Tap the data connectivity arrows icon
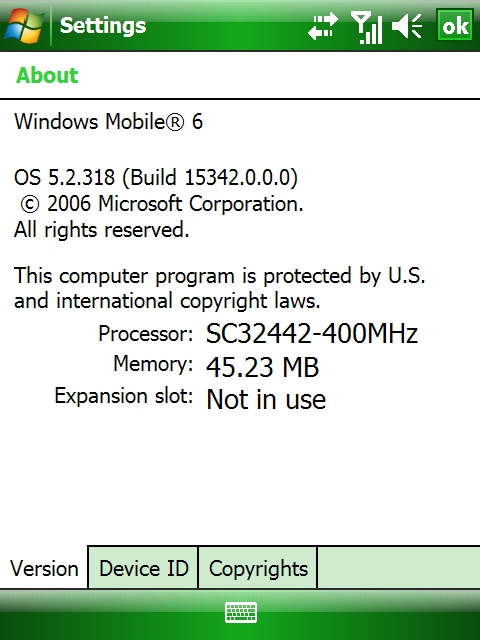Image resolution: width=480 pixels, height=640 pixels. pos(322,26)
